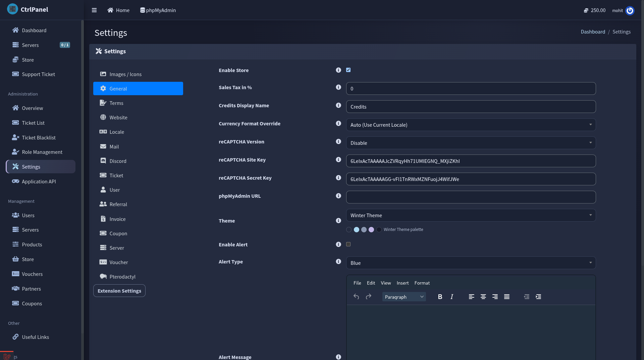Open the editor Insert menu

[402, 283]
